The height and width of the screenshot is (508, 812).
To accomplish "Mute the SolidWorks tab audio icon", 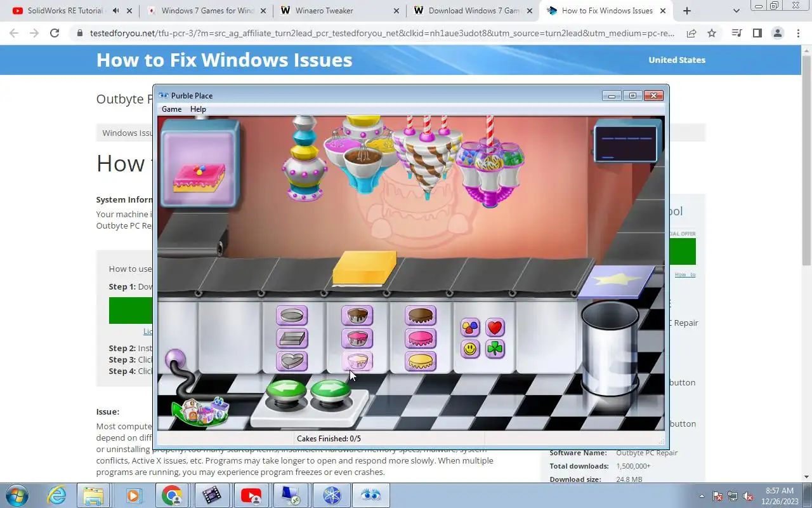I will point(115,11).
